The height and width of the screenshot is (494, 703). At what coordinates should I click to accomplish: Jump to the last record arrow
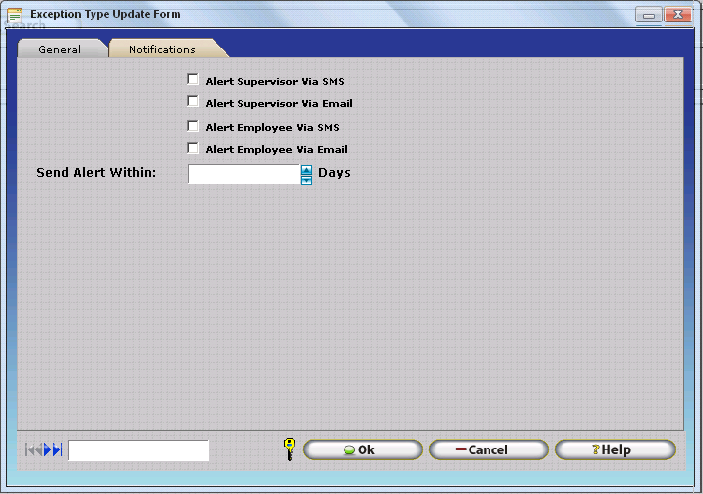point(58,450)
